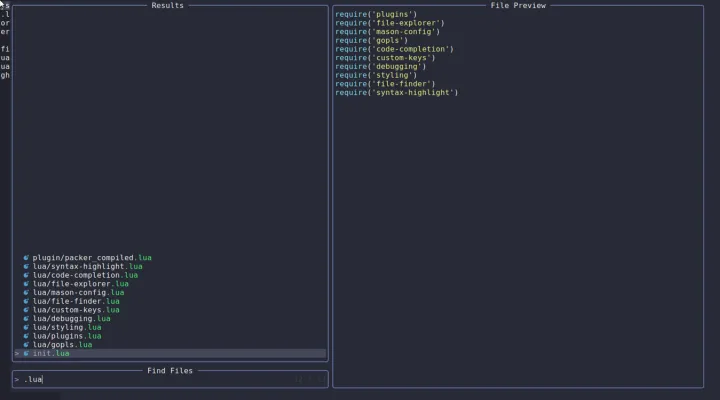Select lua/mason-config.lua result
This screenshot has width=720, height=400.
click(x=78, y=293)
